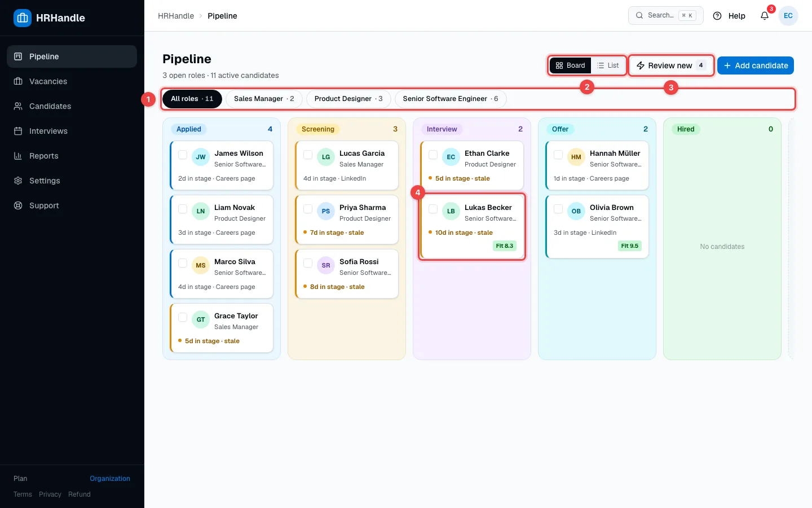812x508 pixels.
Task: Open the notifications bell icon
Action: click(765, 16)
